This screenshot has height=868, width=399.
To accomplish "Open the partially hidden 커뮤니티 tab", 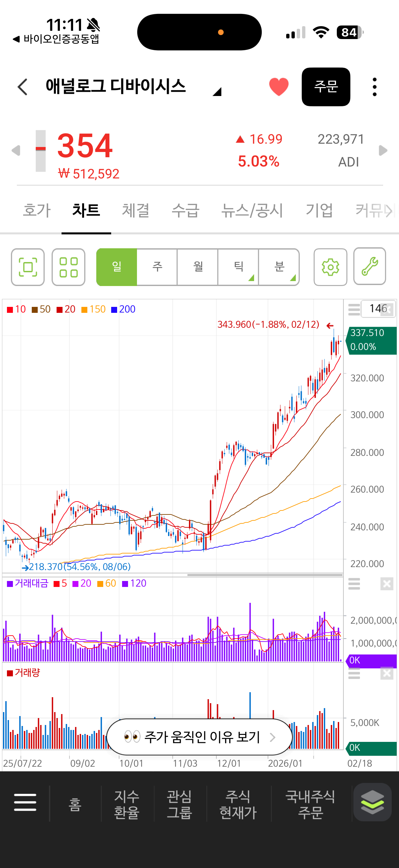I will point(375,210).
